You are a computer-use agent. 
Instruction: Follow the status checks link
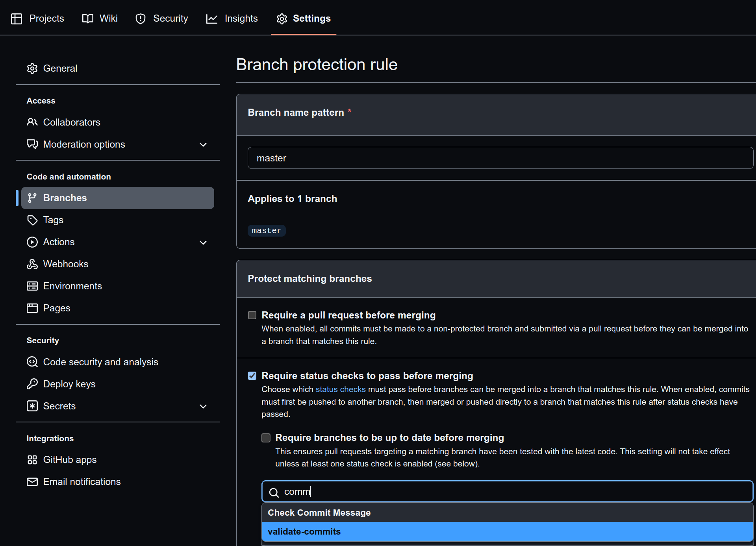click(x=341, y=389)
